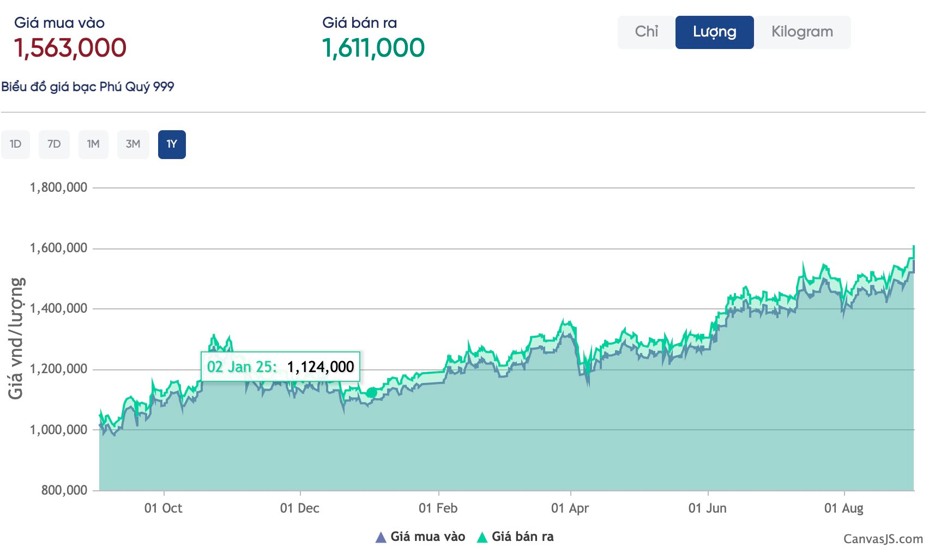Click the 01 Aug x-axis label
Image resolution: width=941 pixels, height=560 pixels.
[843, 508]
